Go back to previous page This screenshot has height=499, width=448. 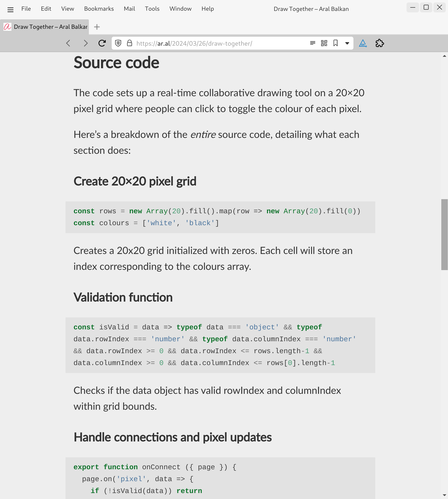(x=69, y=43)
